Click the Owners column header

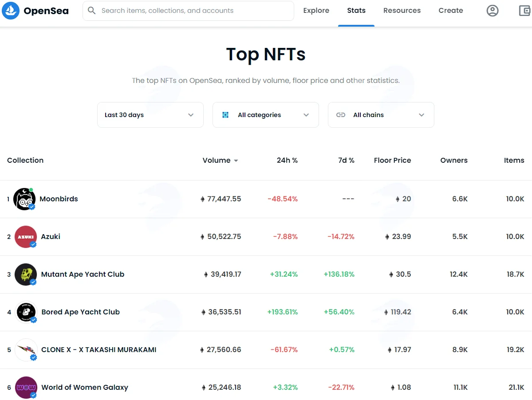coord(453,161)
